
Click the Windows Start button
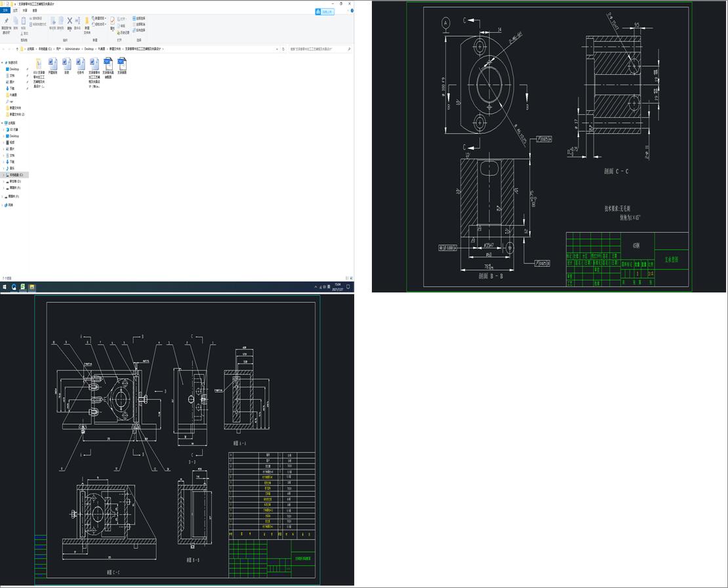5,287
